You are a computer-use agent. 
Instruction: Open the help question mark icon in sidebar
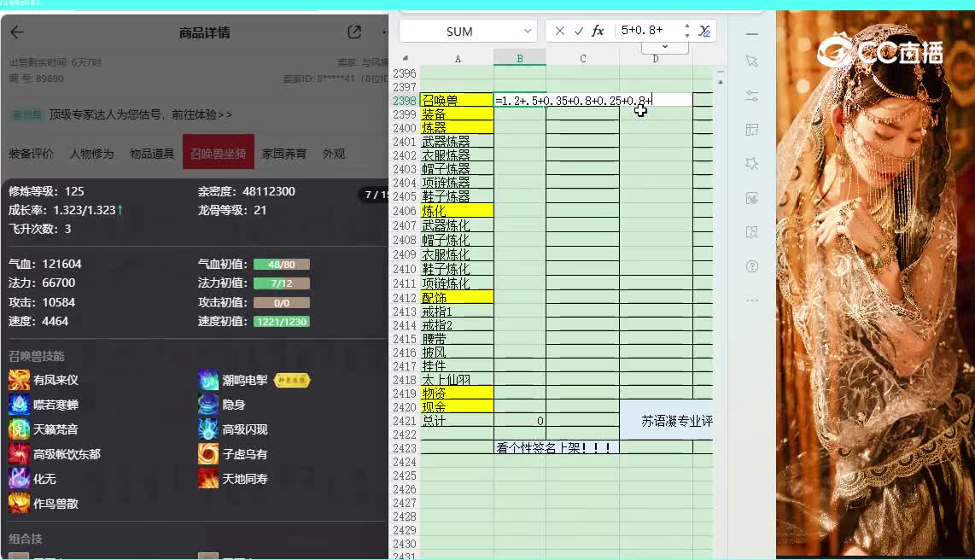(x=752, y=266)
